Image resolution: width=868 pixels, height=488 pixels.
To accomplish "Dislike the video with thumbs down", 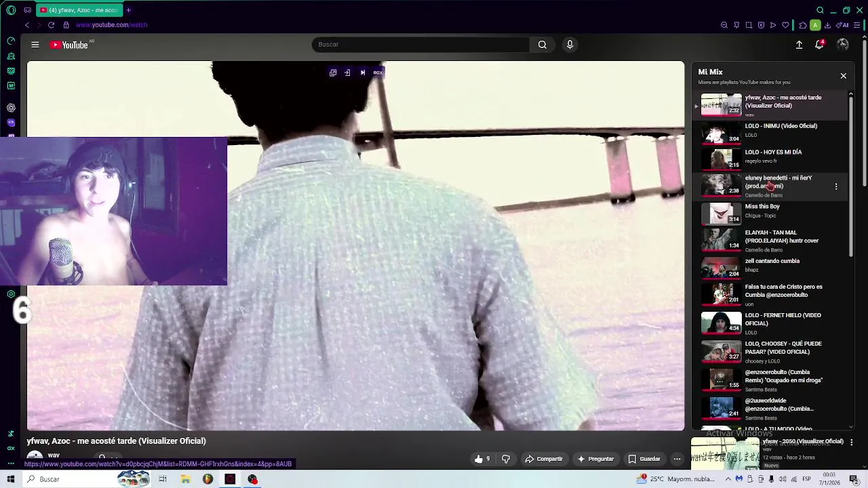I will pos(506,459).
